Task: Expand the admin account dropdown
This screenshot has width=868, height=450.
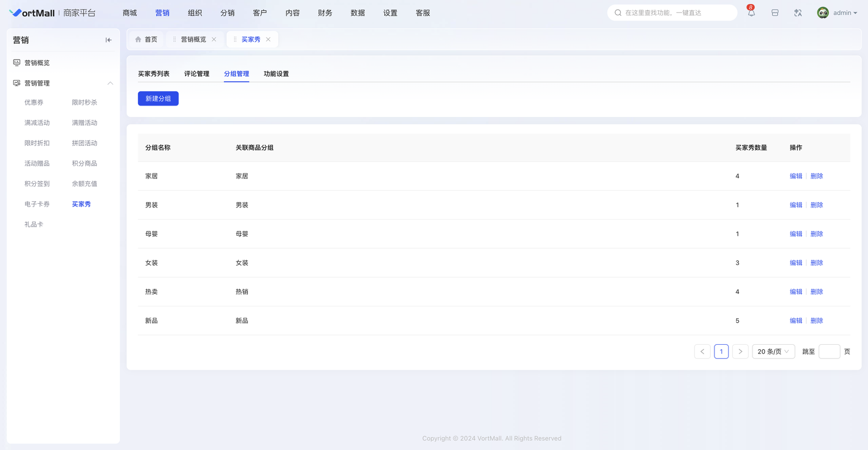Action: 845,13
